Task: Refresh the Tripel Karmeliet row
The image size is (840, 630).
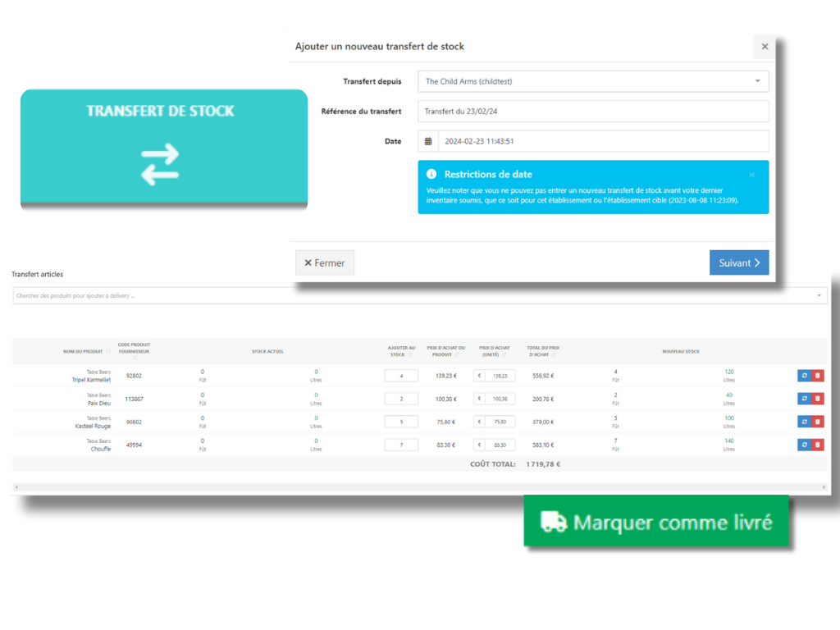Action: click(x=804, y=376)
